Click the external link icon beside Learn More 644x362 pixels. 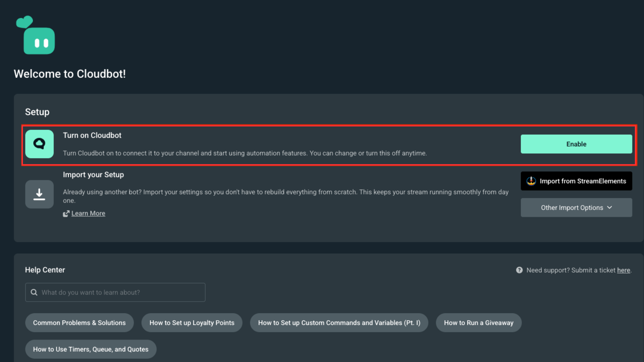[x=66, y=214]
